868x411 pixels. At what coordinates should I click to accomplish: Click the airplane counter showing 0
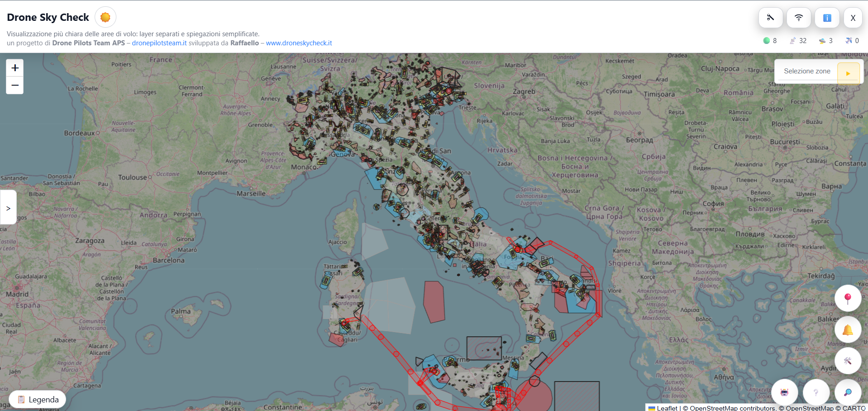(x=852, y=41)
